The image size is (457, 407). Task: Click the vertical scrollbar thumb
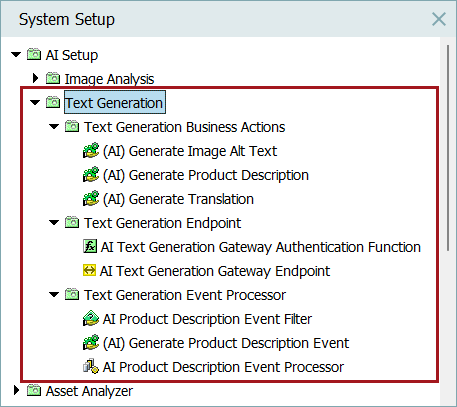pyautogui.click(x=448, y=148)
